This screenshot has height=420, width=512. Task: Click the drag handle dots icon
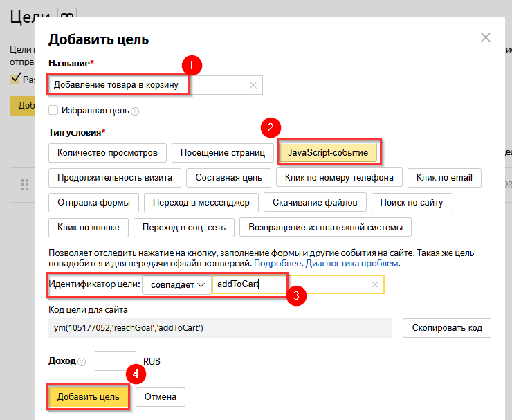pos(26,184)
